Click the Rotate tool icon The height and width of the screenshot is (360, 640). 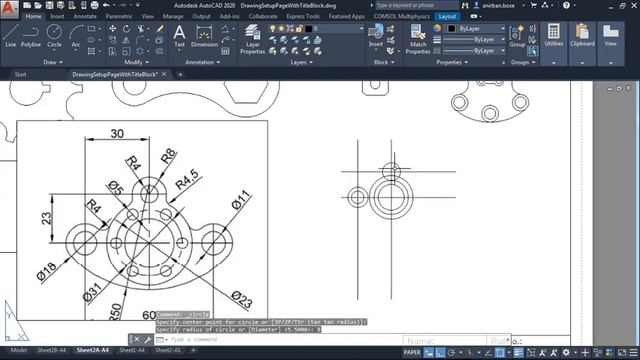coord(126,29)
